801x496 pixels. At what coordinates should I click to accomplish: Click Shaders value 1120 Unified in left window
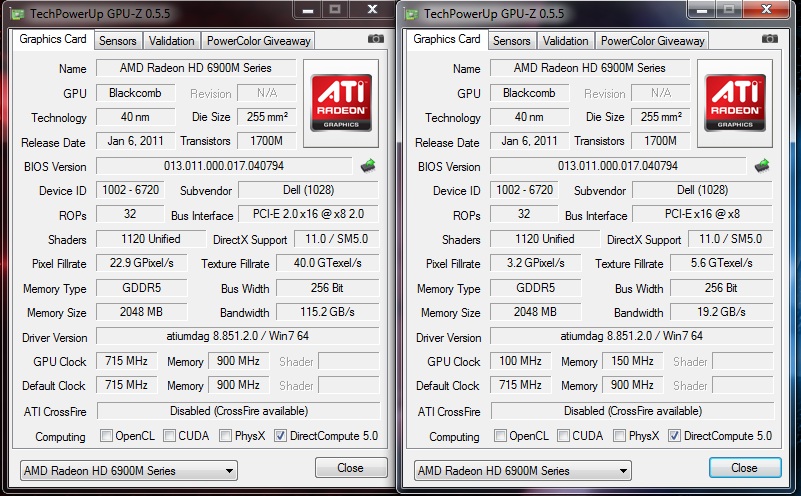click(x=151, y=239)
